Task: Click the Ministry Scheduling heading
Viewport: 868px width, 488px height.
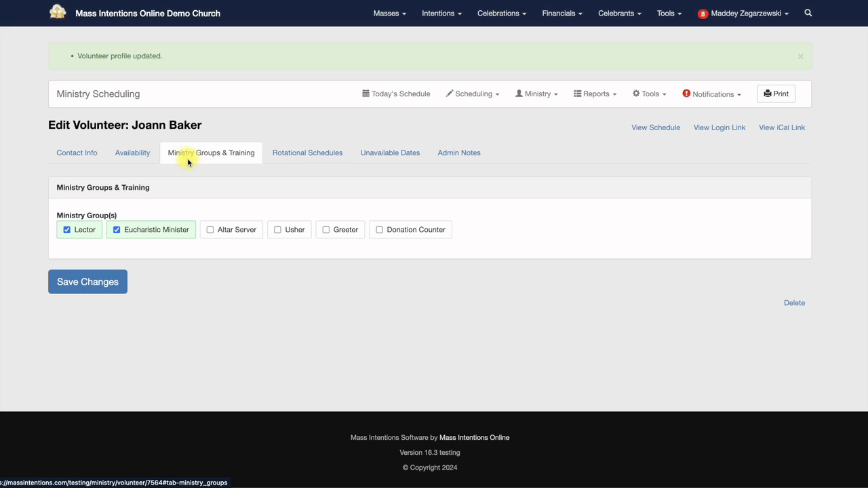Action: click(x=98, y=94)
